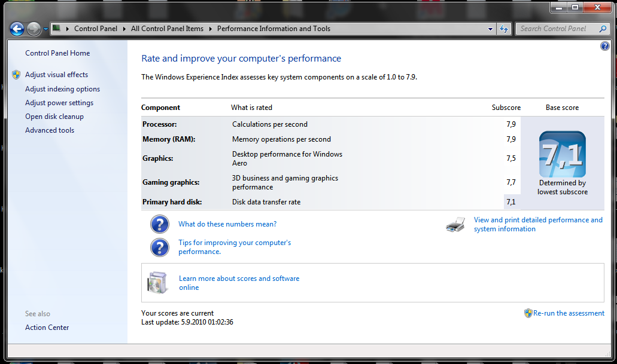Click question icon beside 'What do these numbers mean?'
The width and height of the screenshot is (617, 364).
(159, 225)
